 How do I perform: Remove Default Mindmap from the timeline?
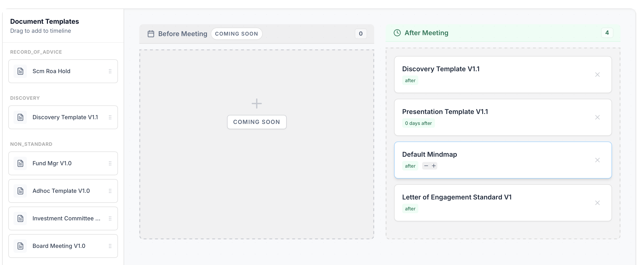point(597,160)
